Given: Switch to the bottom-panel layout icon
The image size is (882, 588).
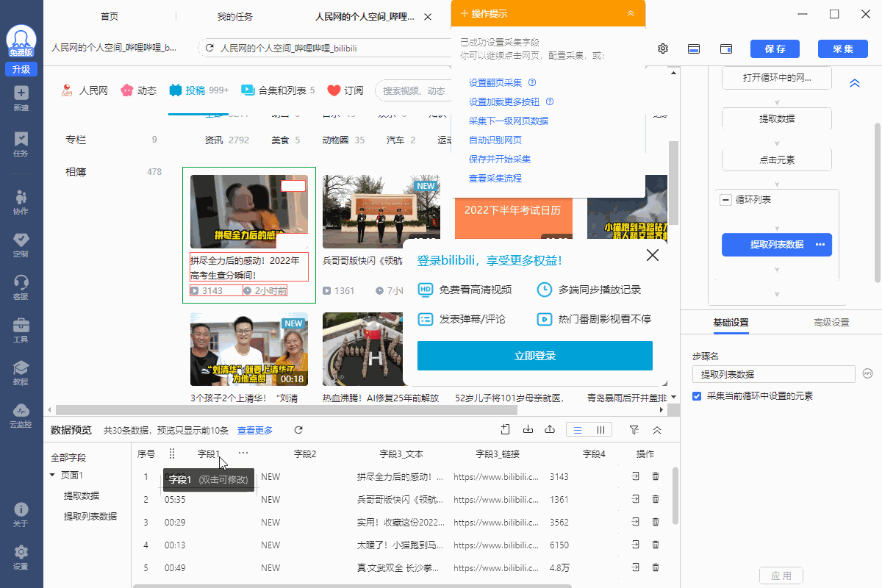Looking at the screenshot, I should click(693, 49).
